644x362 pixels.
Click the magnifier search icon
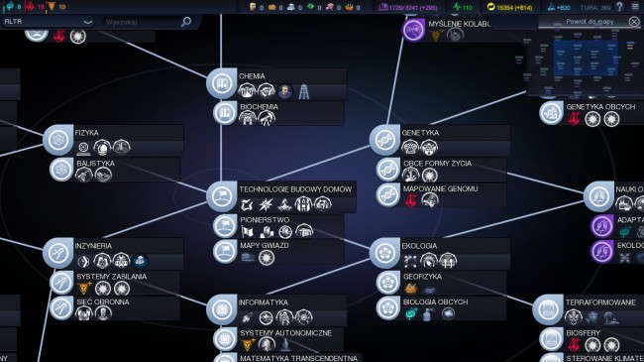tap(186, 22)
